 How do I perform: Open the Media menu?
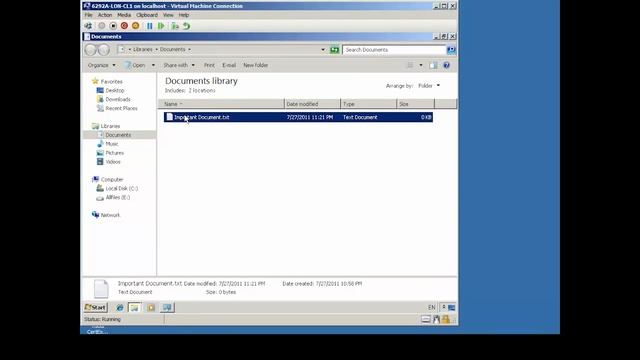click(124, 15)
